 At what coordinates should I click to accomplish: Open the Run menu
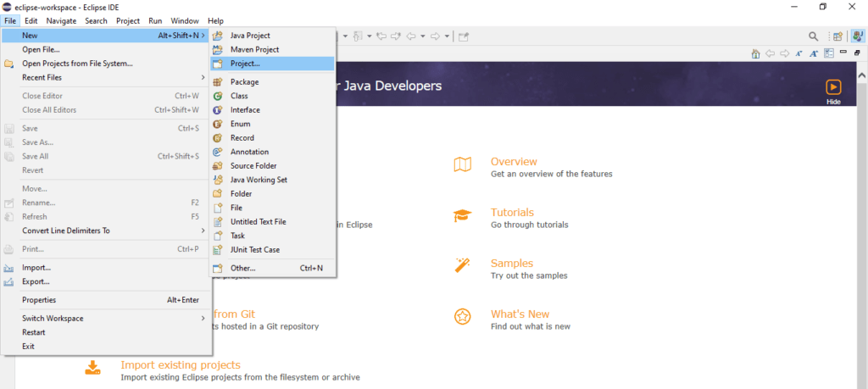[x=156, y=21]
